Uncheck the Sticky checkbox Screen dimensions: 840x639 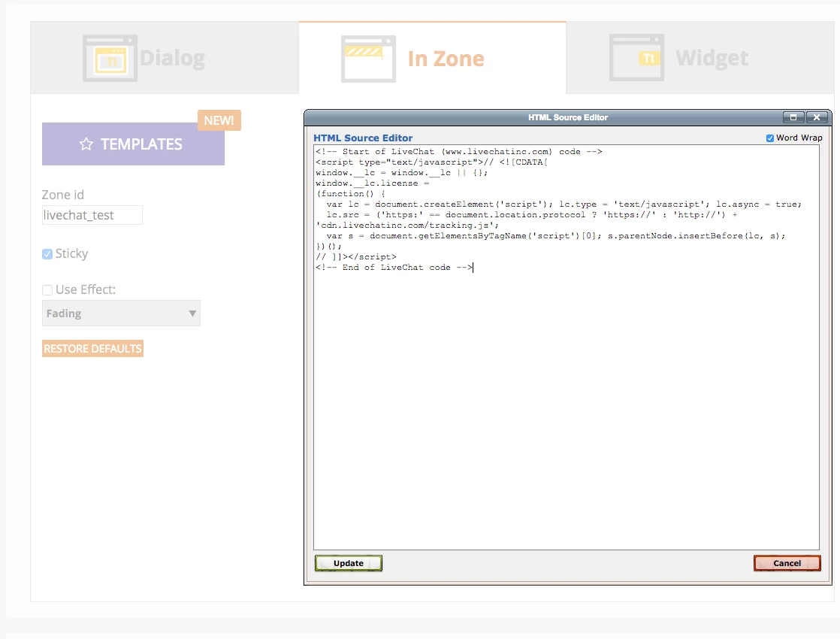coord(47,254)
